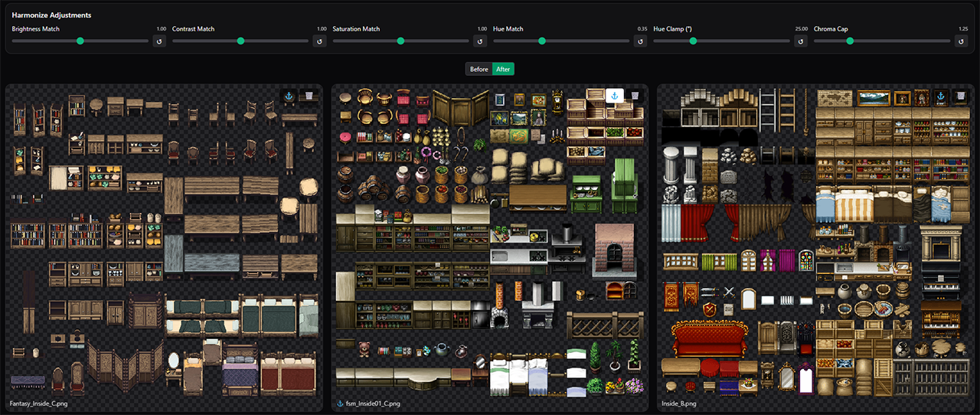Adjust the Hue Clamp slider
Image resolution: width=980 pixels, height=415 pixels.
coord(721,41)
